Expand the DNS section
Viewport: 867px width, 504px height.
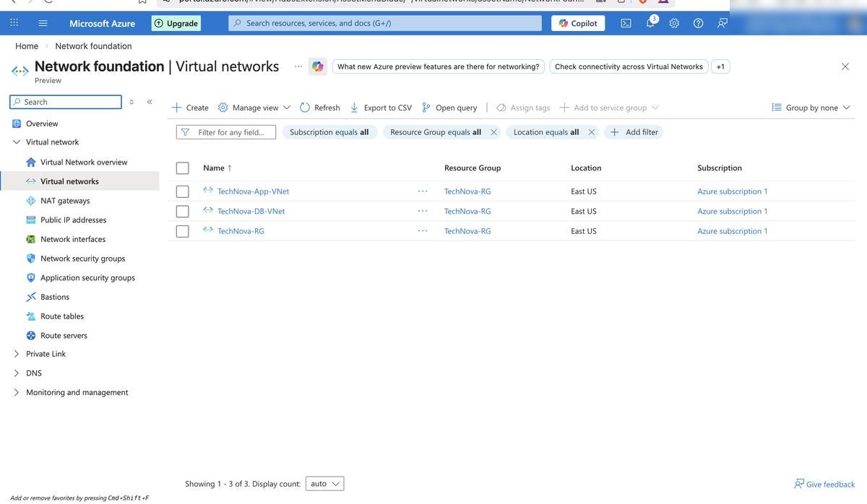click(17, 373)
